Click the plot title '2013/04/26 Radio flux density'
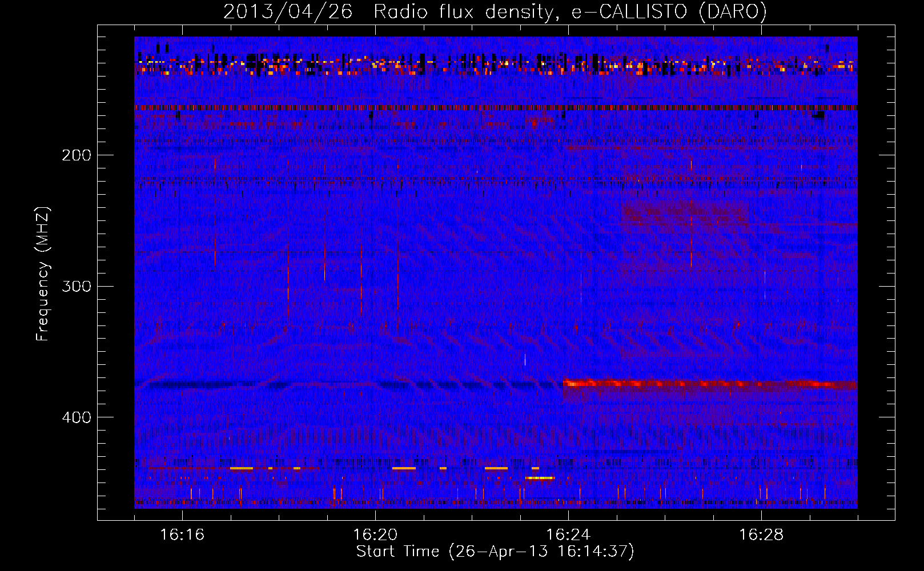Image resolution: width=924 pixels, height=571 pixels. (x=388, y=11)
